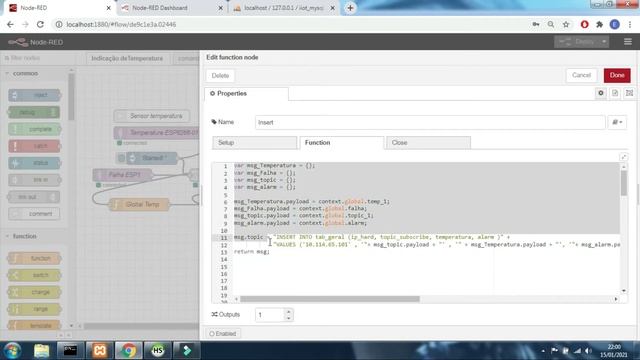
Task: Open the Indicação deTemperatura flow tab
Action: point(127,59)
